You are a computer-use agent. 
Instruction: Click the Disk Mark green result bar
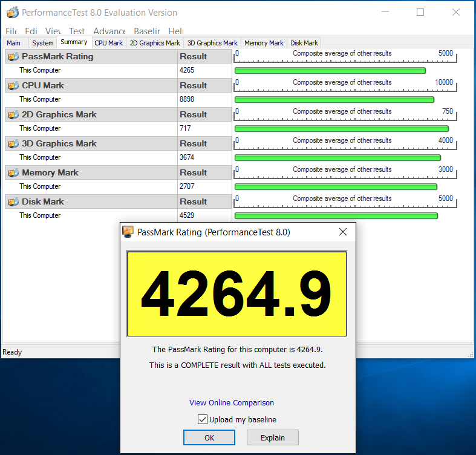pyautogui.click(x=336, y=215)
